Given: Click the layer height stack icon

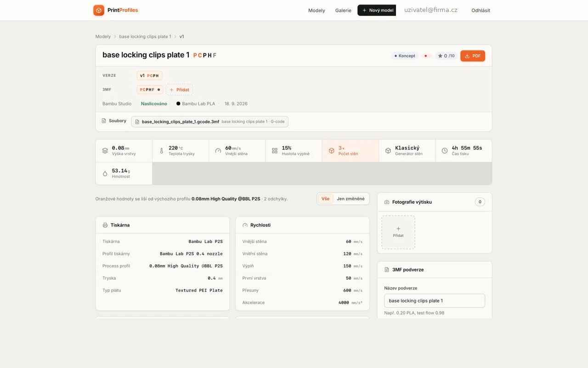Looking at the screenshot, I should pyautogui.click(x=105, y=150).
